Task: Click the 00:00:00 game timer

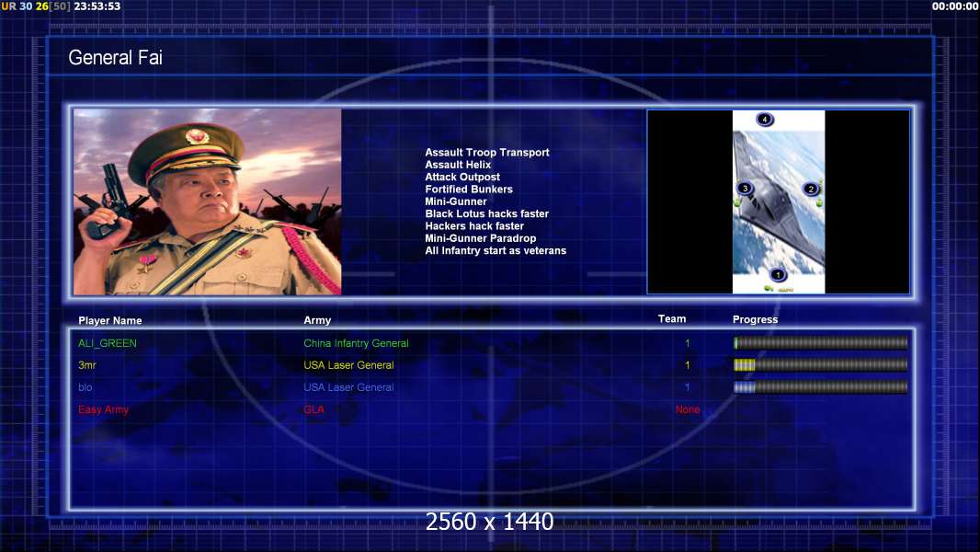Action: click(x=955, y=6)
